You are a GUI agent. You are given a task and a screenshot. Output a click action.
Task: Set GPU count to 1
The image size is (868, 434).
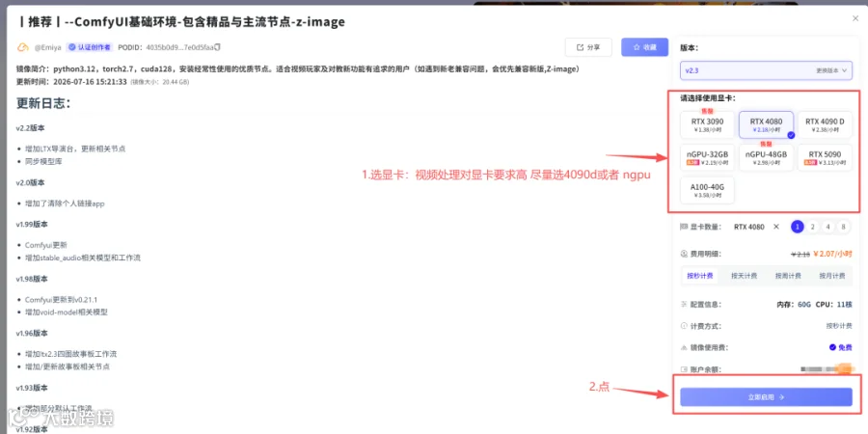click(798, 227)
